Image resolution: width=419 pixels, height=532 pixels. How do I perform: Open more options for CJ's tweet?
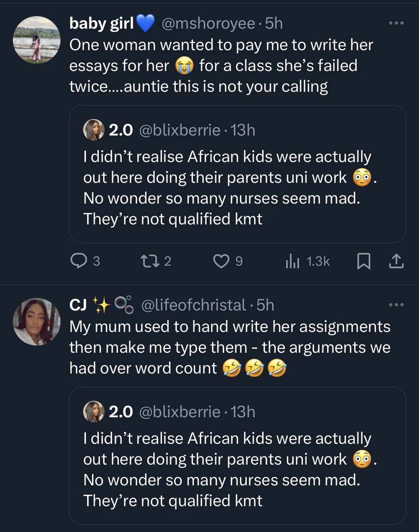click(396, 305)
